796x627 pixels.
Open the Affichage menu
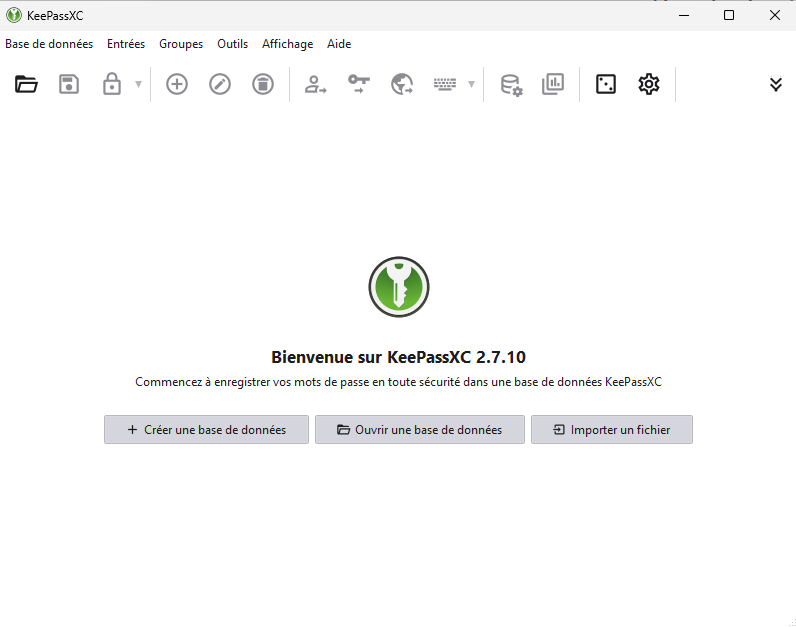click(x=287, y=44)
